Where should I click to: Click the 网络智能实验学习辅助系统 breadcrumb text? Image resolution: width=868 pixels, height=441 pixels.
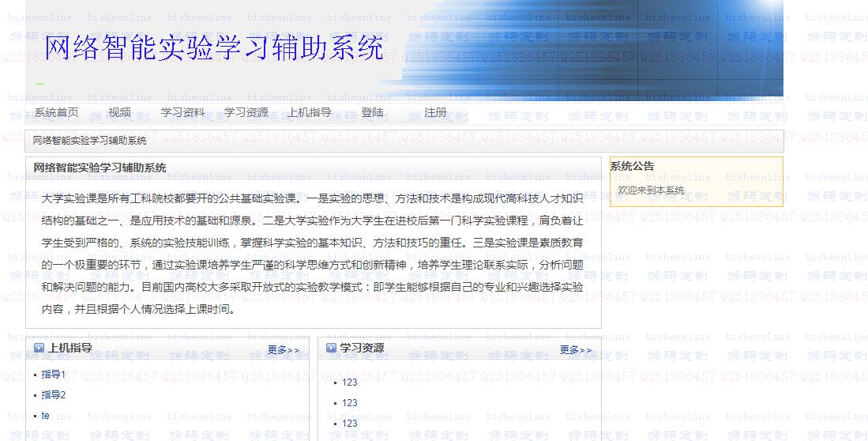tap(89, 141)
